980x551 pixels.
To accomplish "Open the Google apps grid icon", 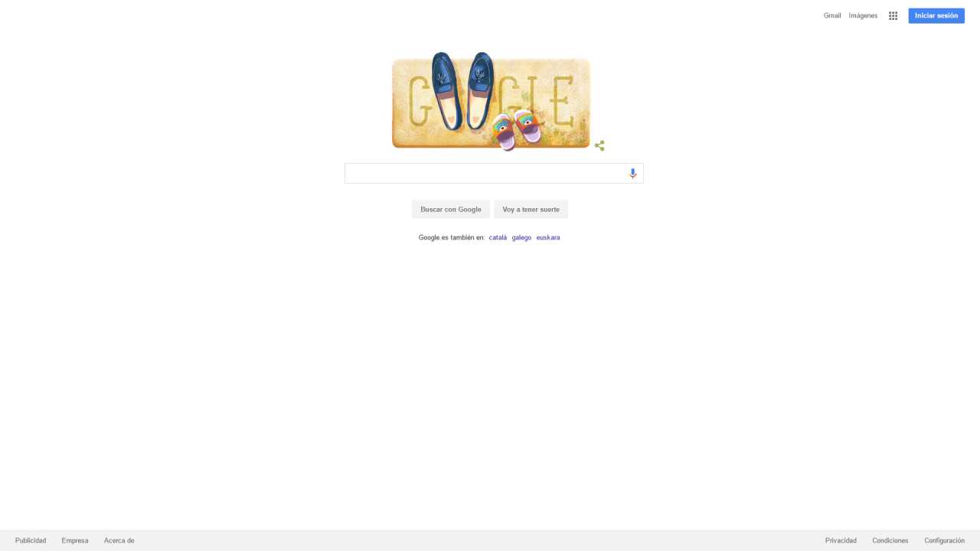I will click(x=893, y=15).
